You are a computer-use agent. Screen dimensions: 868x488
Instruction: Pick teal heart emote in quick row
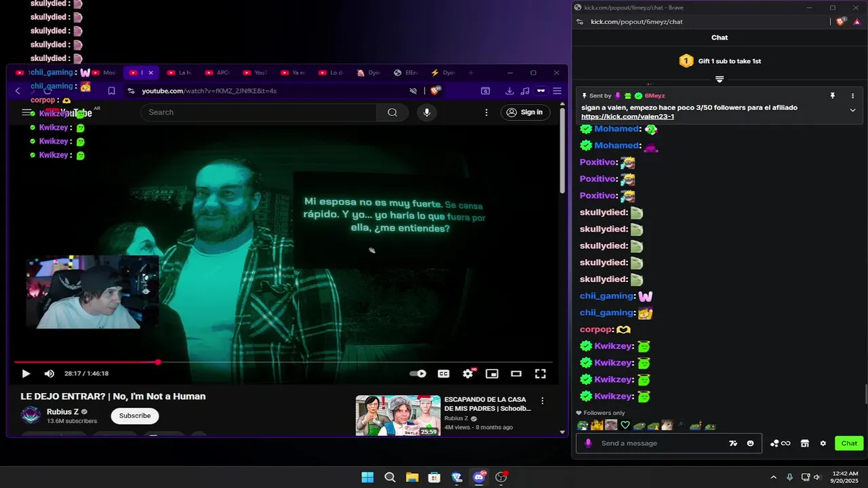tap(625, 426)
